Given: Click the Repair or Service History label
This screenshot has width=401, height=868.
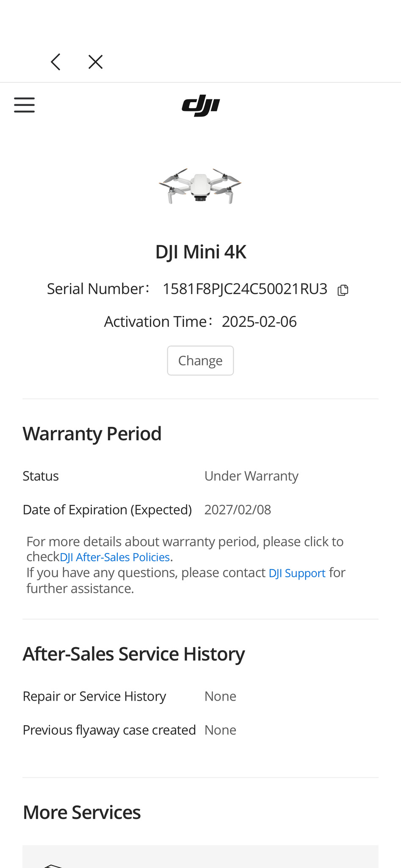Looking at the screenshot, I should tap(94, 696).
